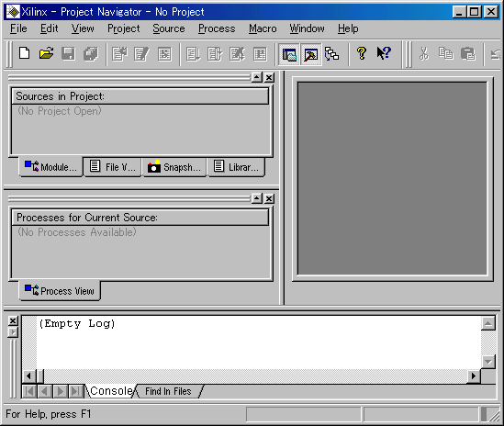504x426 pixels.
Task: Click the yellow question mark help icon
Action: (362, 53)
